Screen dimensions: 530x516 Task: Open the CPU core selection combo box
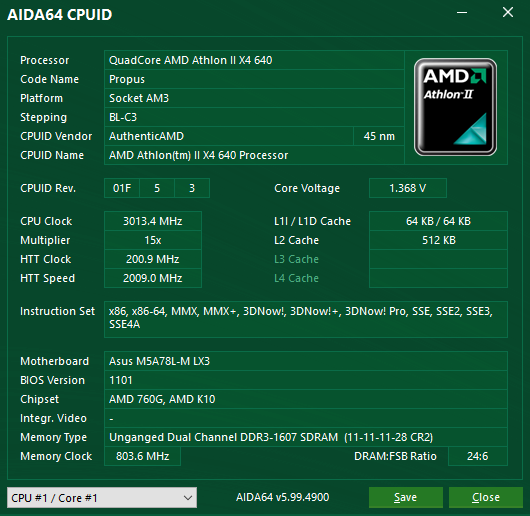click(x=102, y=497)
